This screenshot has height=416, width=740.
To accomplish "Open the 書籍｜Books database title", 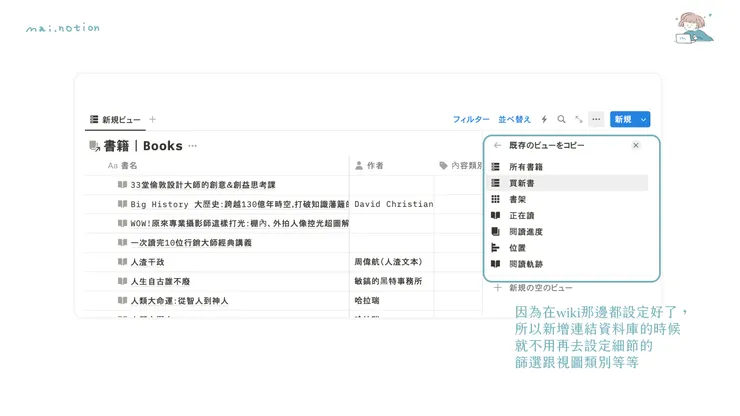I will (x=143, y=146).
